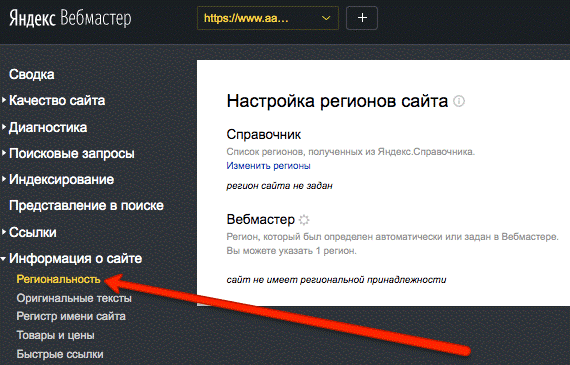The width and height of the screenshot is (570, 365).
Task: Open Регистр имени сайта submenu item
Action: 71,316
